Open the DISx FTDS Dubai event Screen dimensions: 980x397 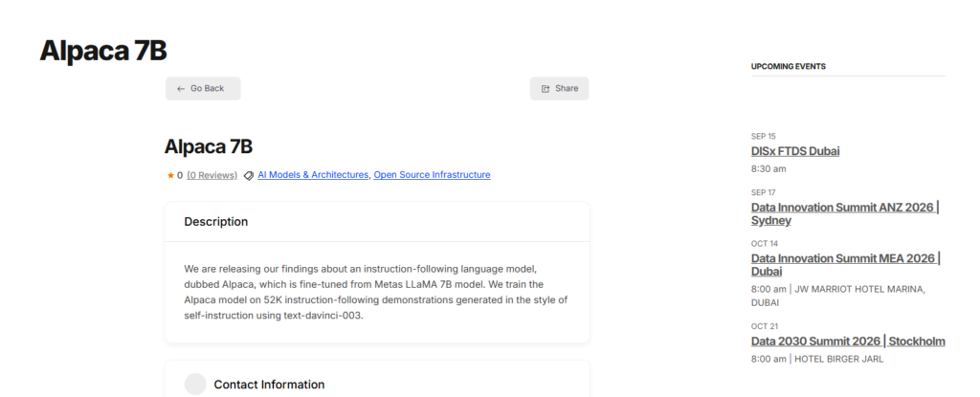tap(795, 151)
